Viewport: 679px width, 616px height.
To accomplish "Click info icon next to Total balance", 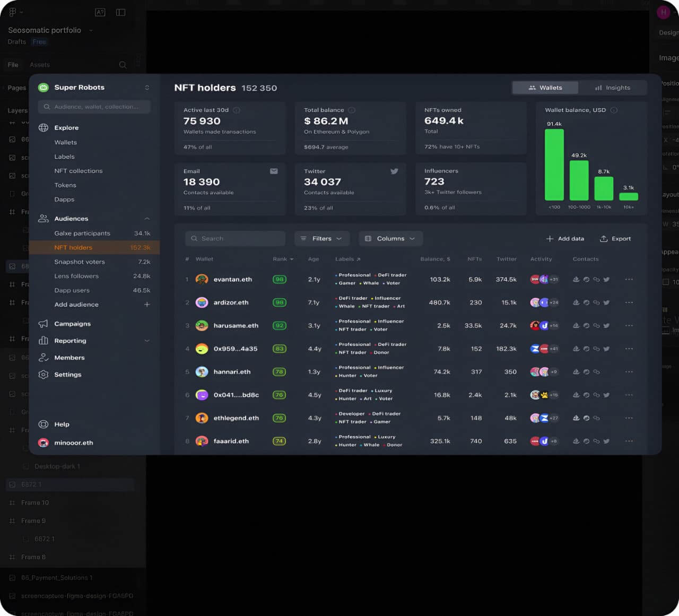I will pos(352,110).
